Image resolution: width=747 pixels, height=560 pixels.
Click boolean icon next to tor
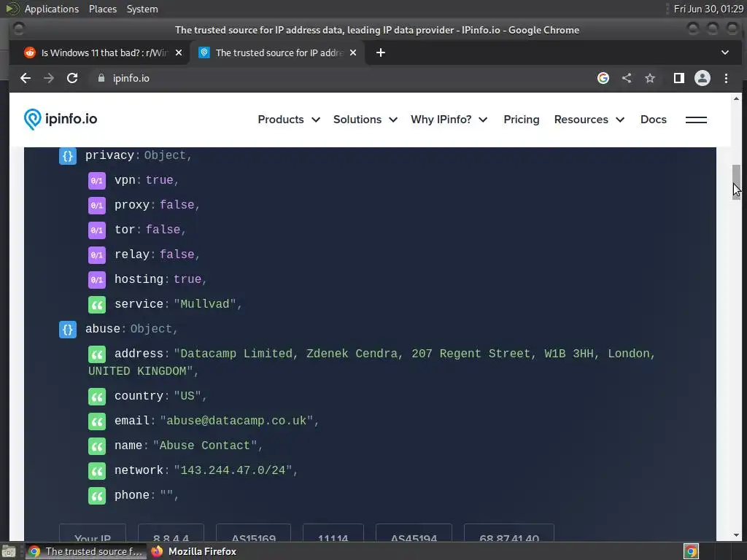[97, 230]
